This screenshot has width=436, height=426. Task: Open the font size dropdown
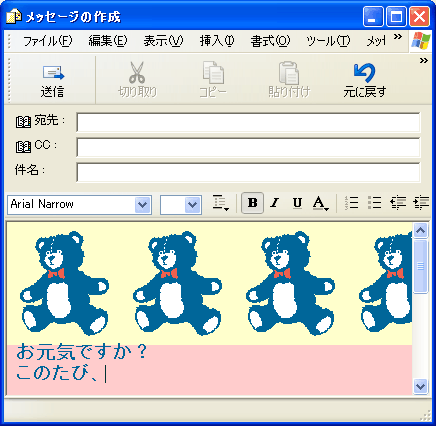click(193, 205)
